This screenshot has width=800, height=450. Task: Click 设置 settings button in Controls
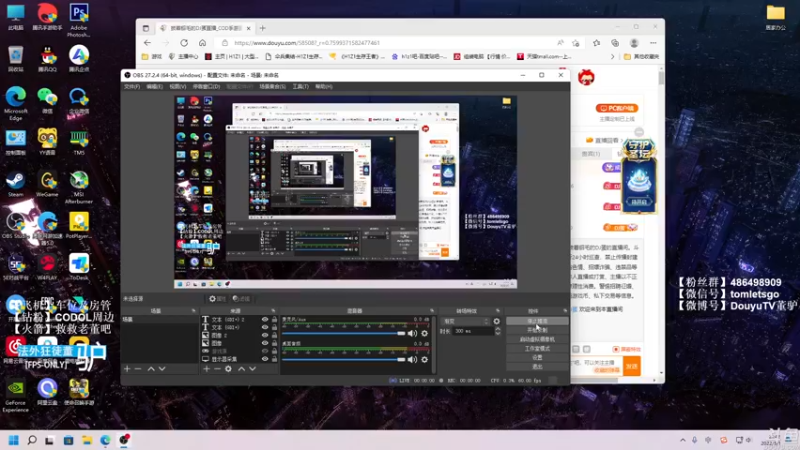[537, 358]
